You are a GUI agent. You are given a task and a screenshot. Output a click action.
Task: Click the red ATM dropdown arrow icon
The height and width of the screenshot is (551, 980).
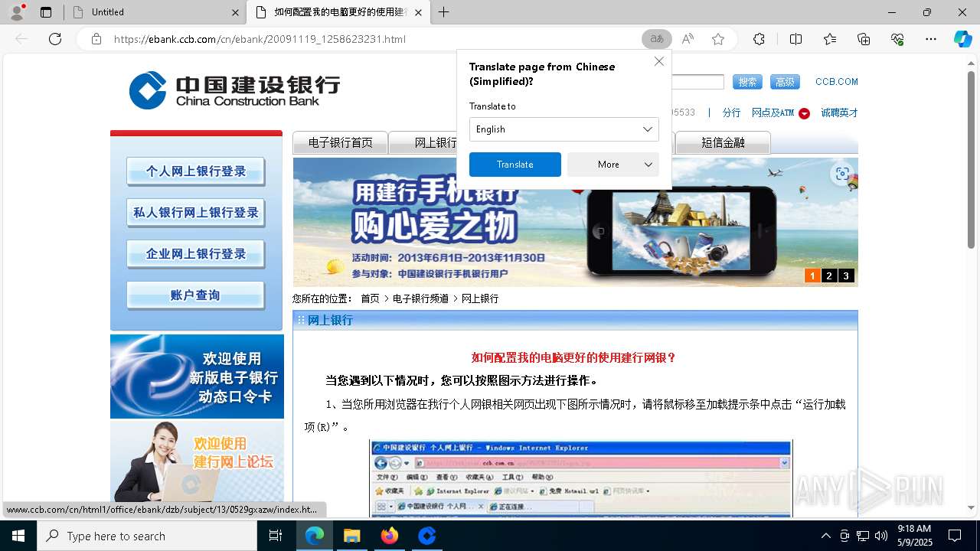[x=804, y=113]
